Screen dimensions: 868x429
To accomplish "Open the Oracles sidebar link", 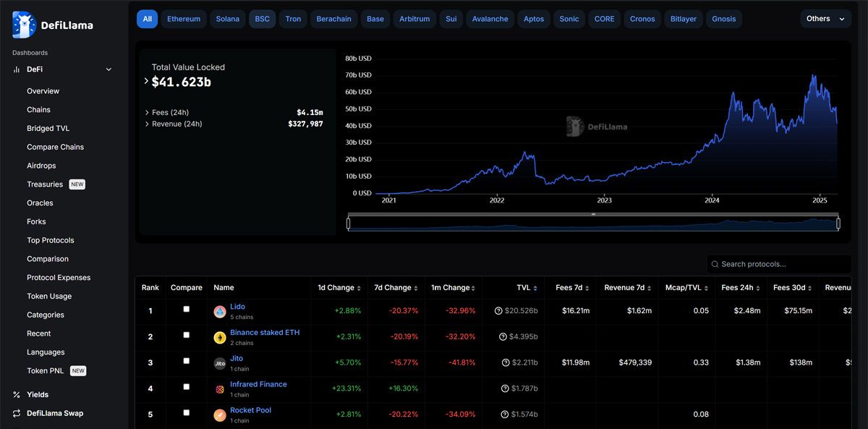I will click(41, 203).
